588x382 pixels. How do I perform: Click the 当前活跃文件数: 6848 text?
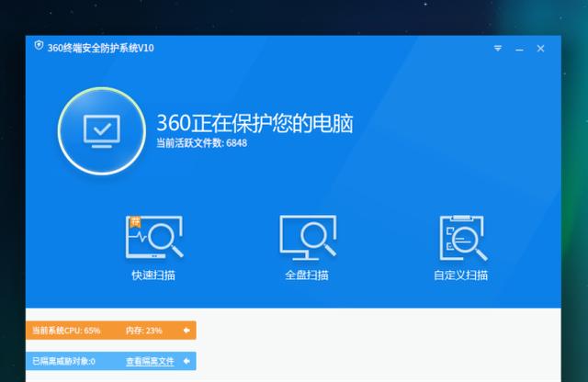tap(202, 143)
